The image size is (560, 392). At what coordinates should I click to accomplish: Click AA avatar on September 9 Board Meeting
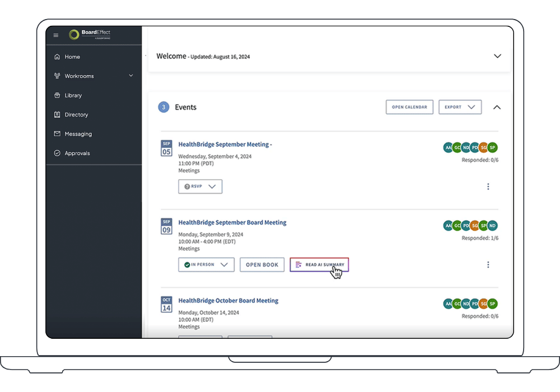tap(448, 226)
